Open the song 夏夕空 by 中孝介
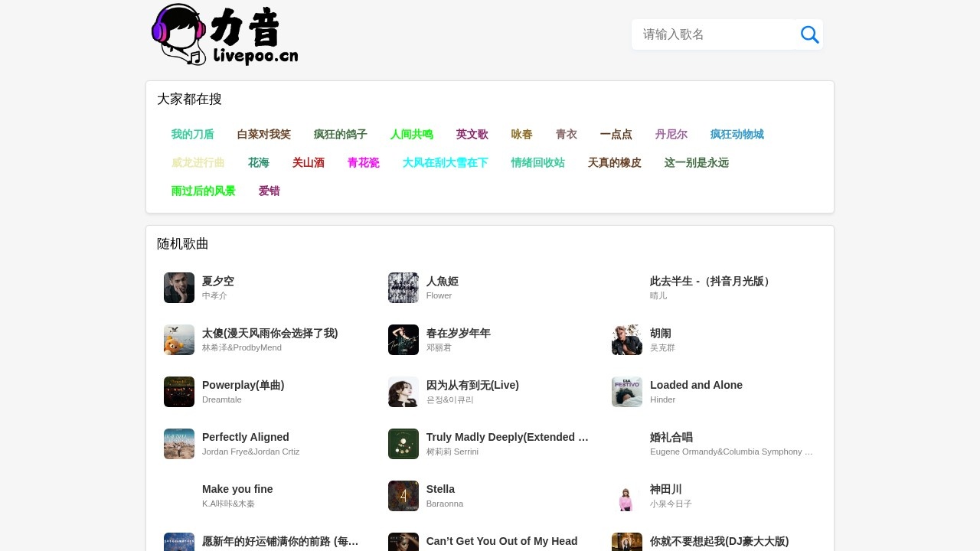Image resolution: width=980 pixels, height=551 pixels. click(x=217, y=281)
